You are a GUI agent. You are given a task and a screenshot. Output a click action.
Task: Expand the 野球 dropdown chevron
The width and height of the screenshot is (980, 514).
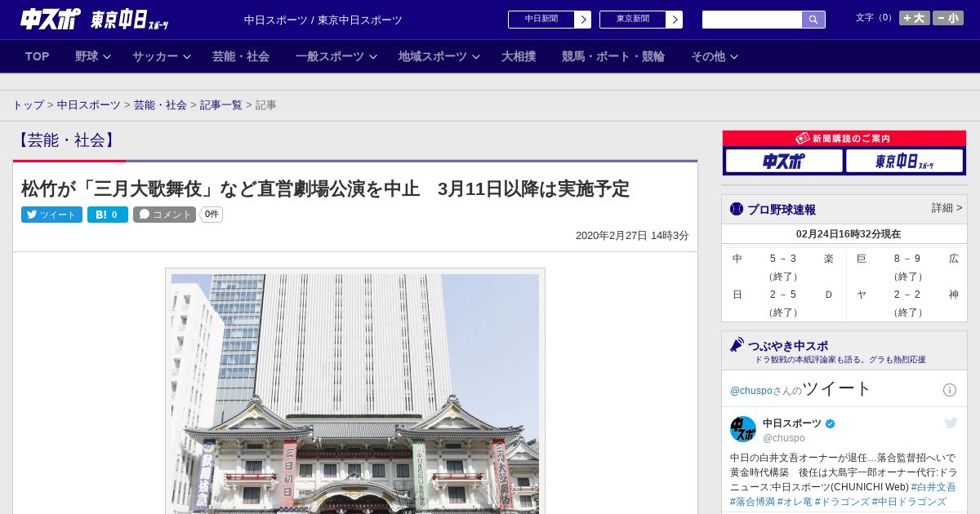pyautogui.click(x=107, y=57)
